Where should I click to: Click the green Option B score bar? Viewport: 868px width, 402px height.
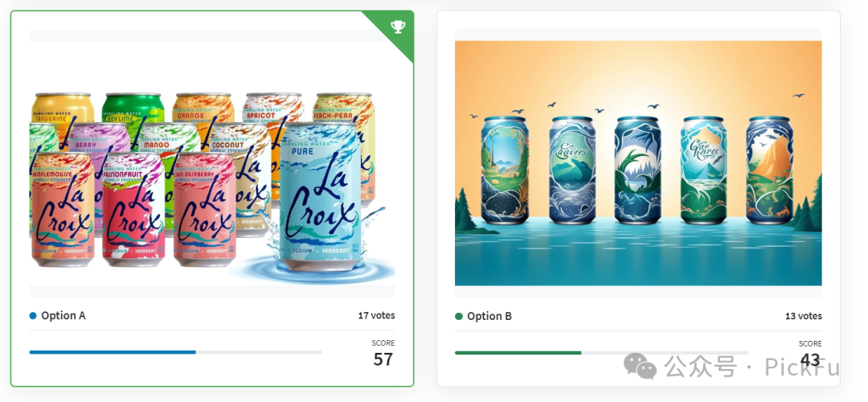tap(518, 353)
